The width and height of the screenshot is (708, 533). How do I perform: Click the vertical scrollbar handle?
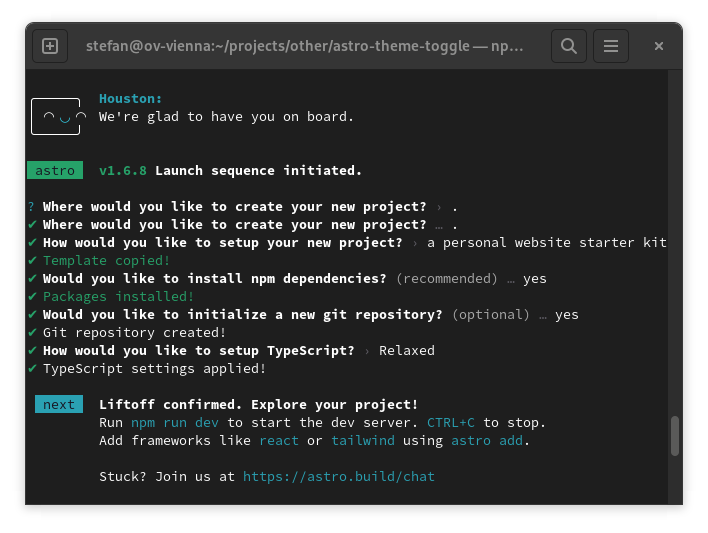(675, 435)
